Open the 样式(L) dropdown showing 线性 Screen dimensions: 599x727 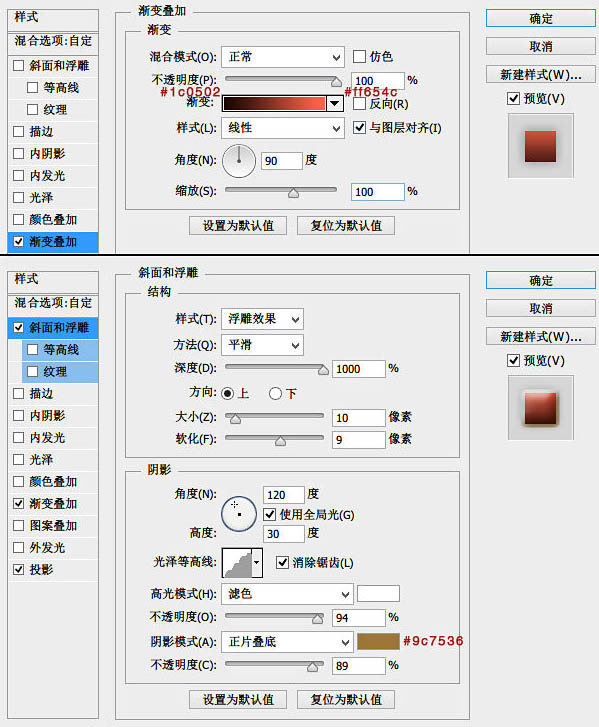click(x=283, y=128)
